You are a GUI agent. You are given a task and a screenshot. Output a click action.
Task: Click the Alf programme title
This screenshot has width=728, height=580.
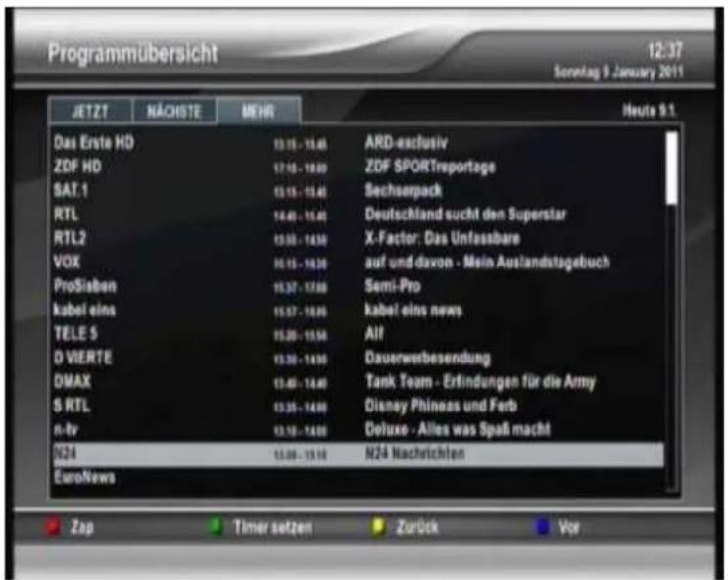tap(374, 334)
